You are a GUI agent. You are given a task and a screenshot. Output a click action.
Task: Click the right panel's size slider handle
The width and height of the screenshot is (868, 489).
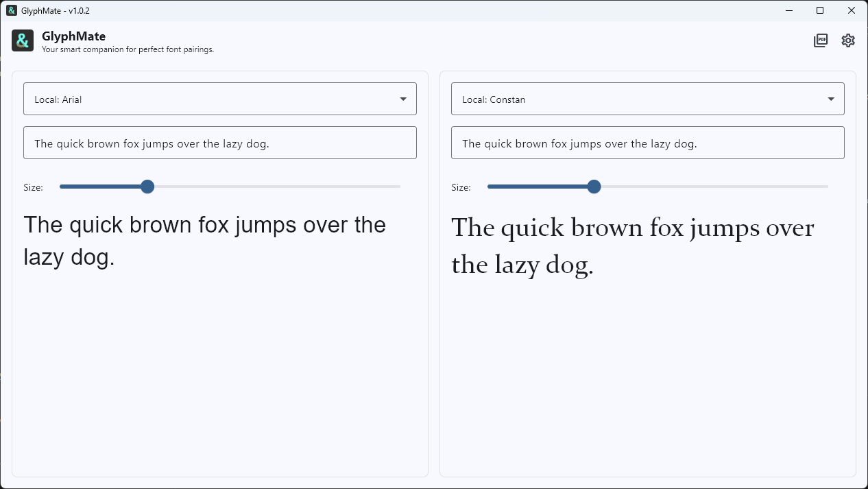click(594, 187)
